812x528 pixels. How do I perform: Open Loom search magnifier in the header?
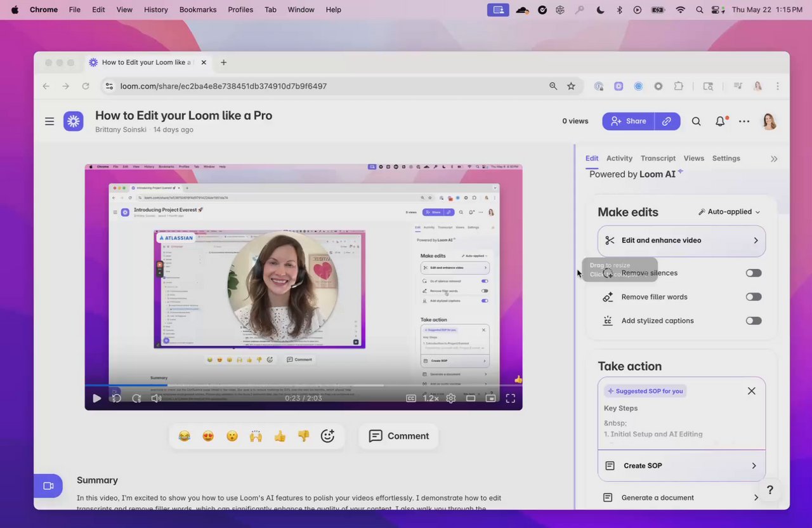696,121
